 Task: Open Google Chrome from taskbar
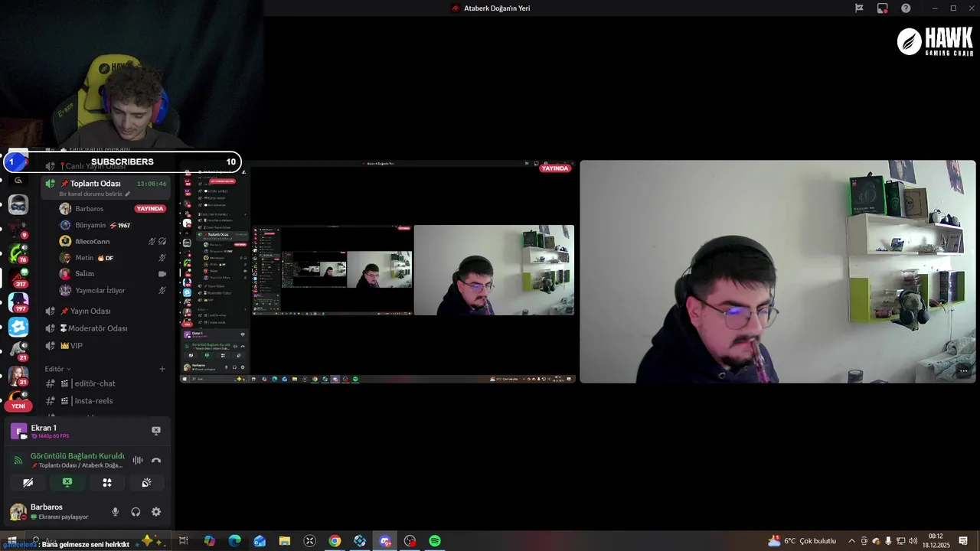click(x=335, y=541)
